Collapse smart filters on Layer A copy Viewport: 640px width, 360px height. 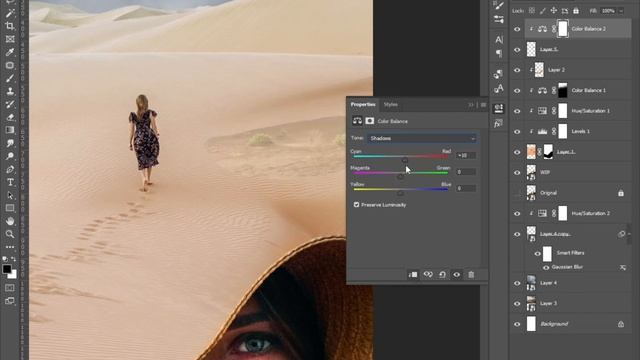629,234
